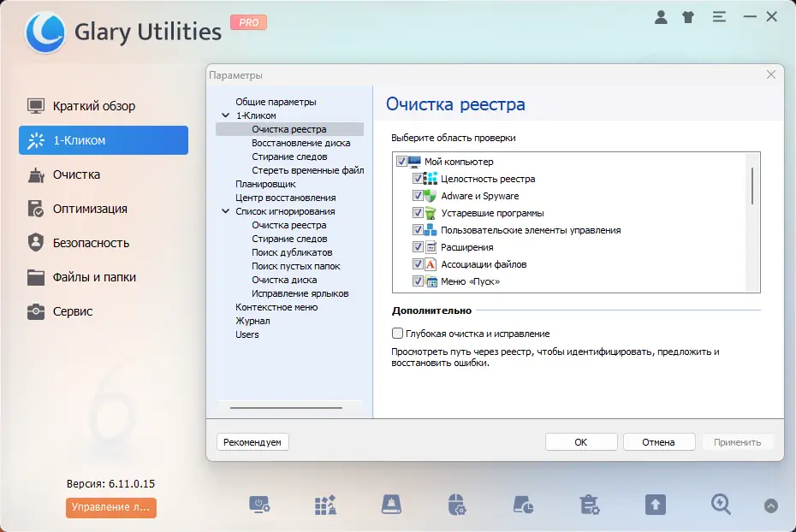796x532 pixels.
Task: Collapse the Список игнорирования branch
Action: [x=226, y=211]
